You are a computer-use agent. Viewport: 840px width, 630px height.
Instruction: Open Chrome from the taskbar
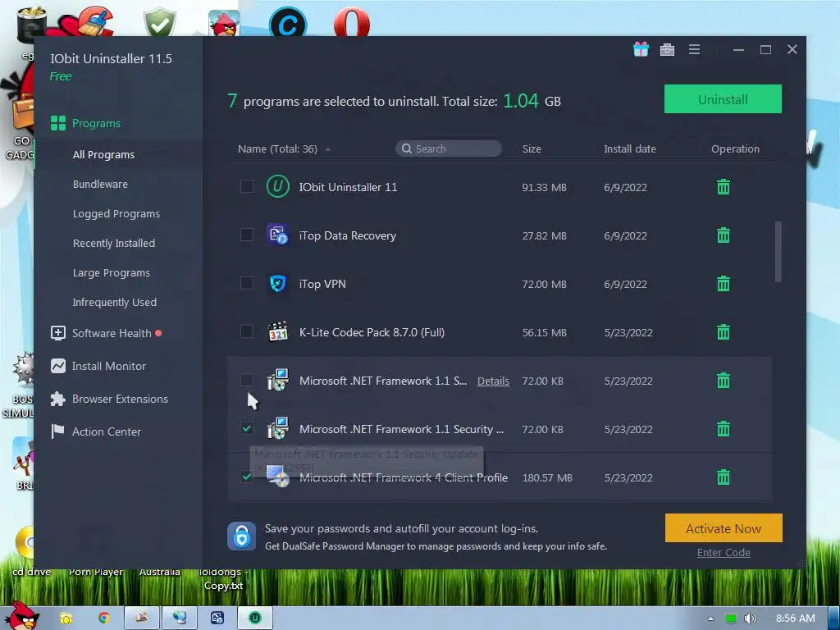tap(103, 618)
